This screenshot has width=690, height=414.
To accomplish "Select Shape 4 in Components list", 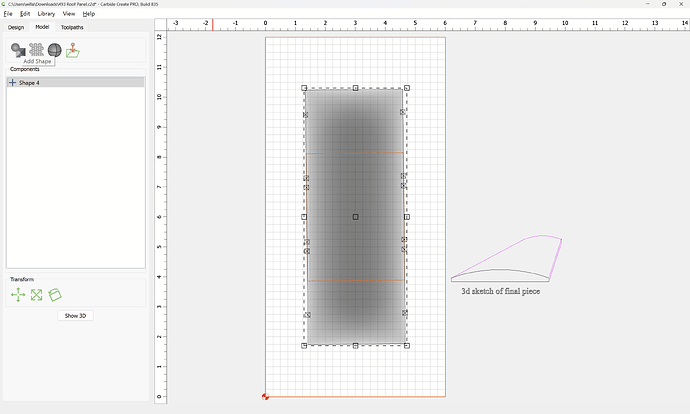I will tap(30, 83).
